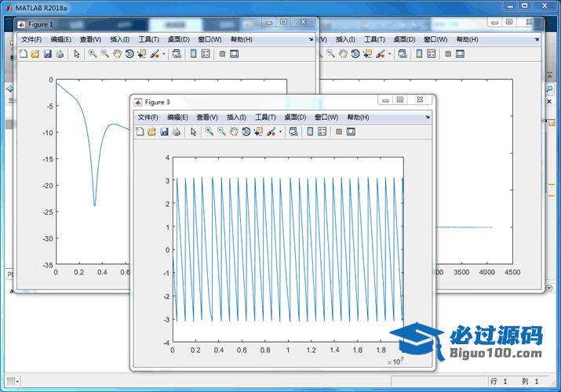Insert Legend icon in Figure 1 toolbar

pyautogui.click(x=206, y=54)
